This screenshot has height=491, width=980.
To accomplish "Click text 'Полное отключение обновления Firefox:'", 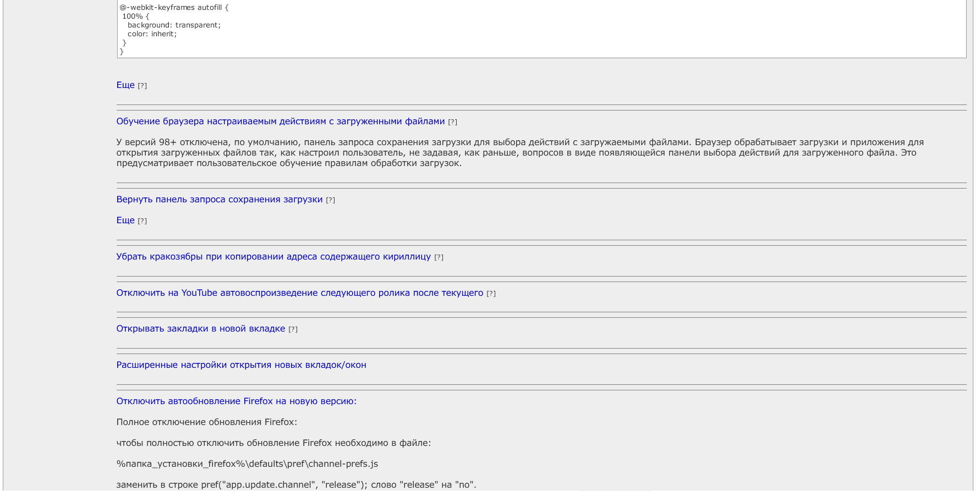I will [x=206, y=422].
